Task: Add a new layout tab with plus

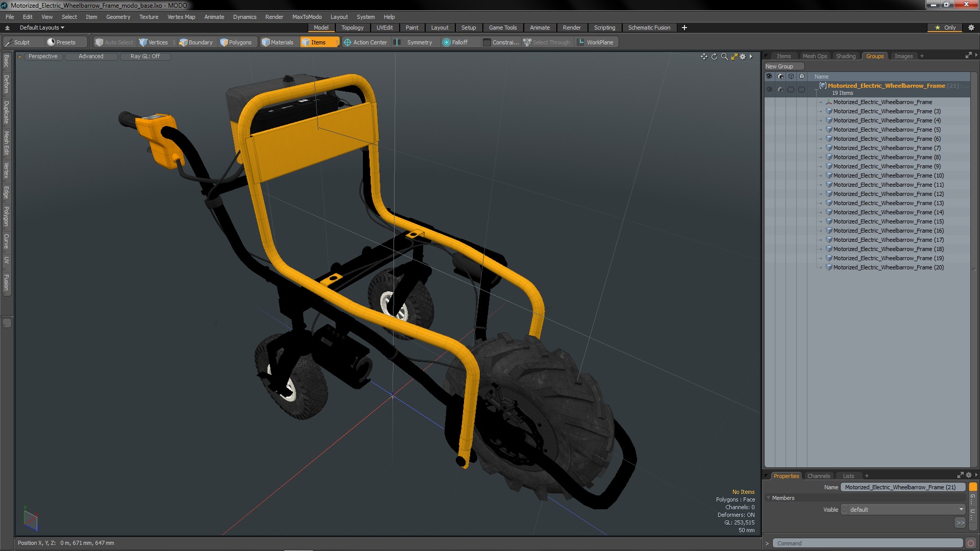Action: coord(684,28)
